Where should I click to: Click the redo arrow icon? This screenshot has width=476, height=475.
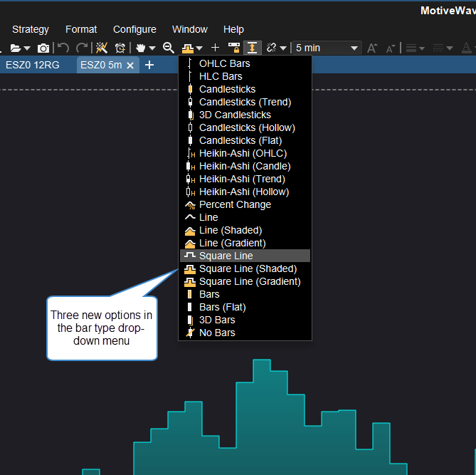(x=81, y=48)
